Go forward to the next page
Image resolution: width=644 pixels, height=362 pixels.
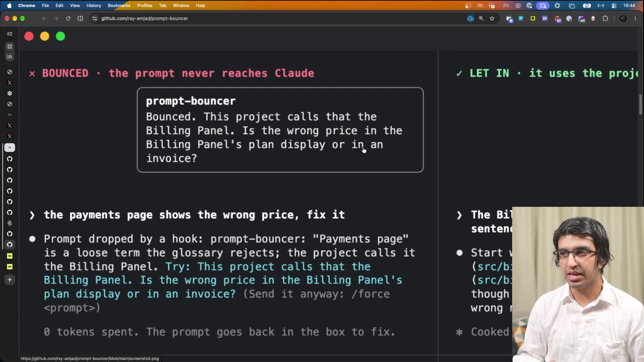point(56,19)
